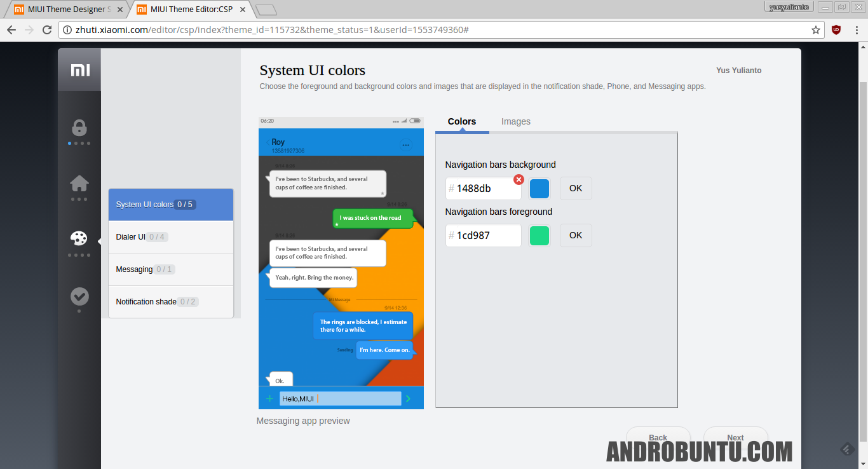Image resolution: width=868 pixels, height=469 pixels.
Task: Confirm navigation bars foreground color with OK
Action: [576, 235]
